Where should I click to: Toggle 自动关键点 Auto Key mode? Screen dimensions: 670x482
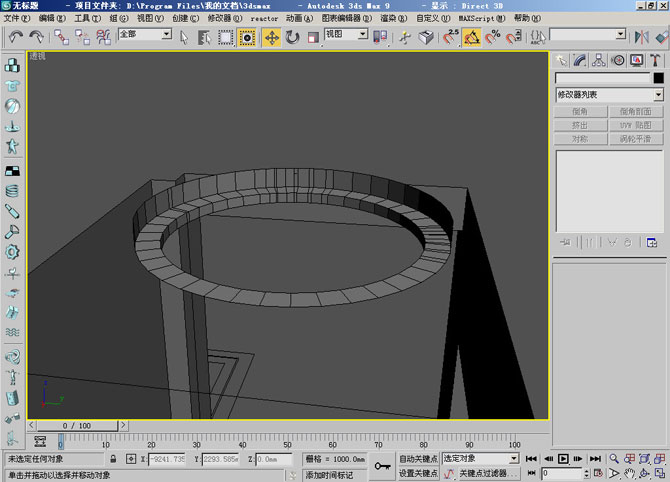coord(418,459)
